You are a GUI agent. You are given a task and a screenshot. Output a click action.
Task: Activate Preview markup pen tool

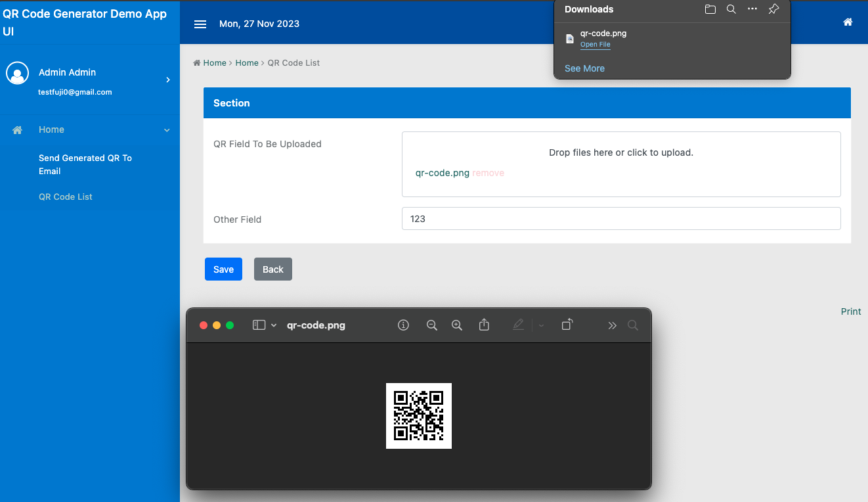point(518,325)
